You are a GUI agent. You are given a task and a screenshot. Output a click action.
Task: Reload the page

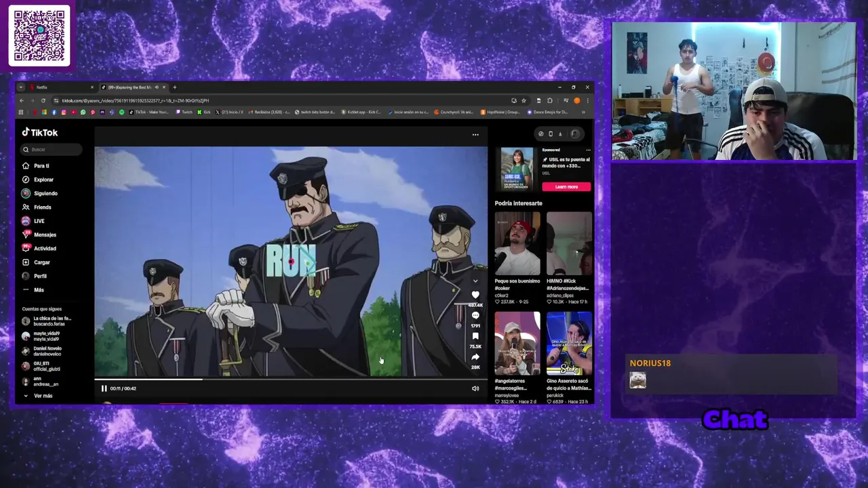pyautogui.click(x=43, y=100)
